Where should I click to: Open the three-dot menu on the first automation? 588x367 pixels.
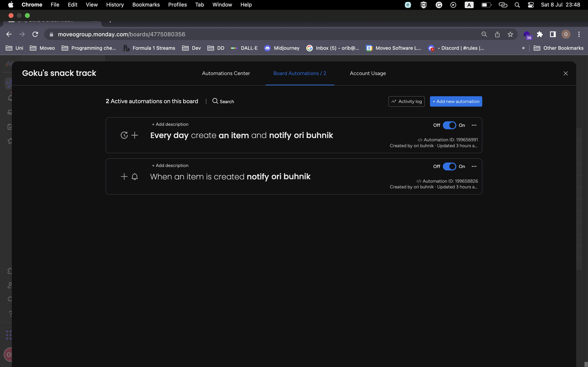point(474,125)
